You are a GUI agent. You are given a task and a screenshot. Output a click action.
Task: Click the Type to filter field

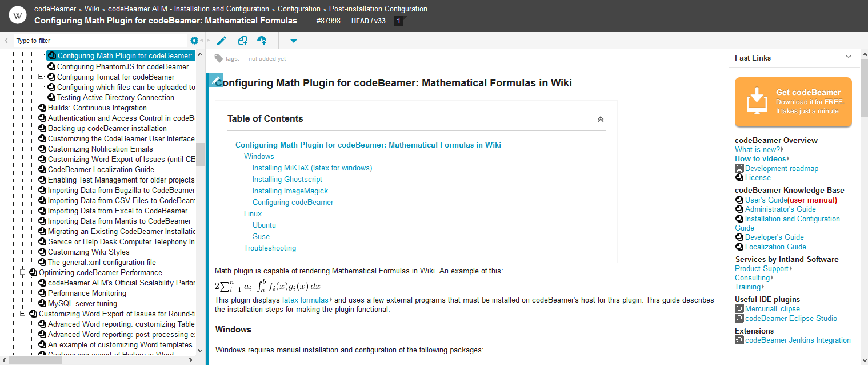(100, 41)
